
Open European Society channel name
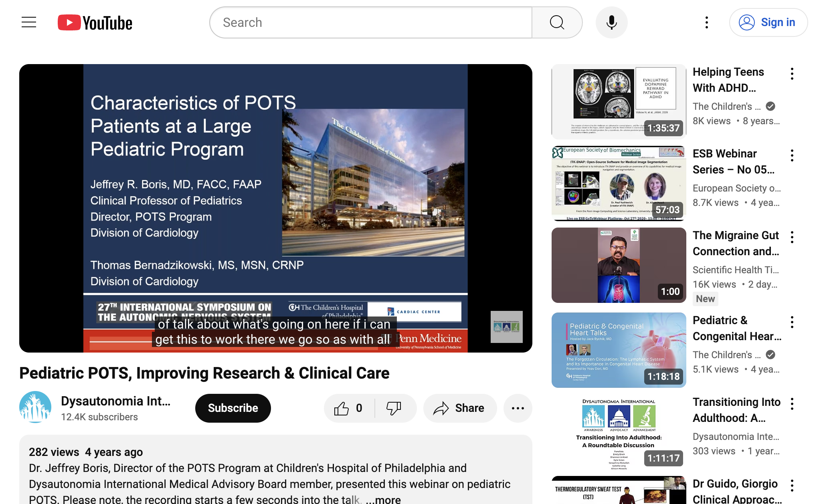click(x=736, y=188)
